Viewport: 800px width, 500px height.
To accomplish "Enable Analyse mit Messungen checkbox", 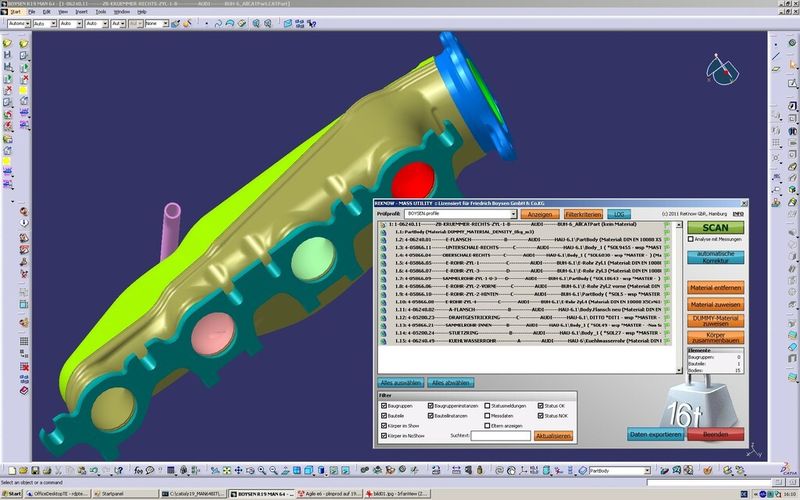I will (690, 239).
